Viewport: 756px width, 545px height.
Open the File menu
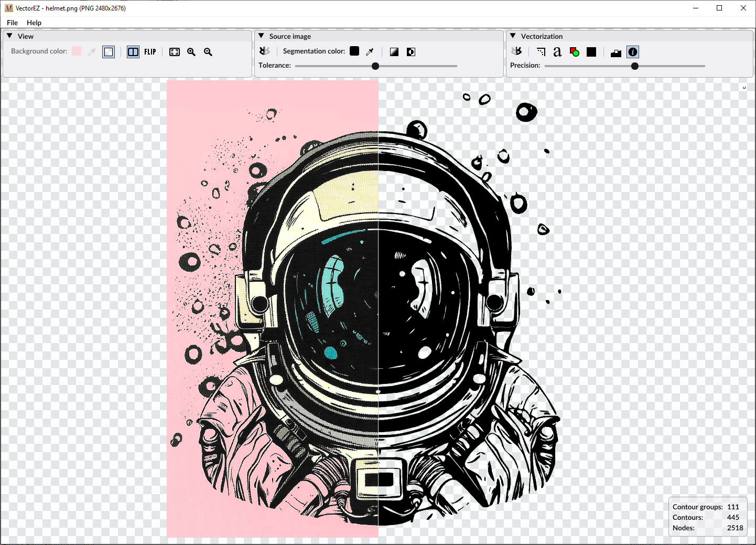[x=12, y=23]
